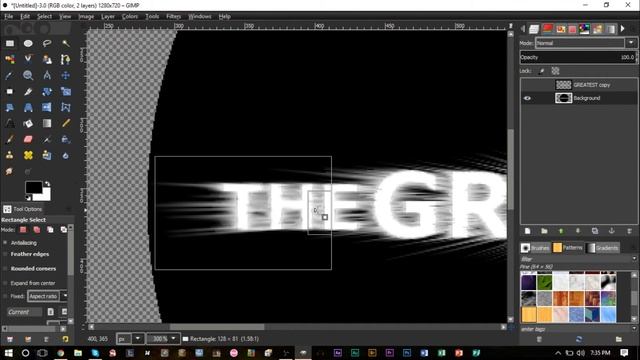Select the Paths tool
This screenshot has width=640, height=360.
[x=66, y=59]
